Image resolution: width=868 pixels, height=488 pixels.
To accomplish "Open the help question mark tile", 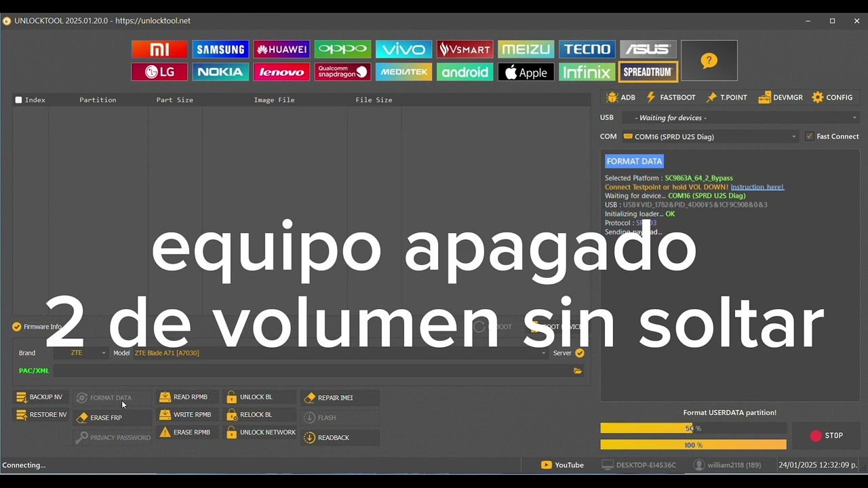I will tap(709, 60).
